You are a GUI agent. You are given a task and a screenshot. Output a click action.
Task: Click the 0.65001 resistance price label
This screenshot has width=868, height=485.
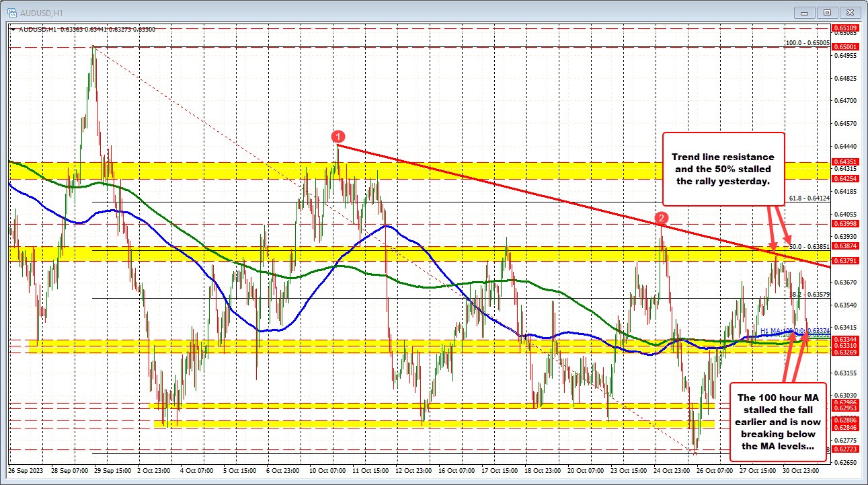tap(845, 48)
